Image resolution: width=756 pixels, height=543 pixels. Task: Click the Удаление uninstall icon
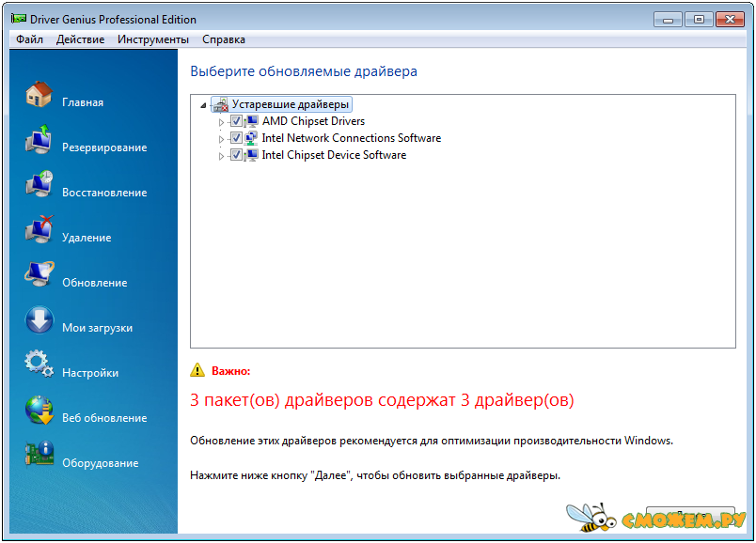[x=39, y=229]
